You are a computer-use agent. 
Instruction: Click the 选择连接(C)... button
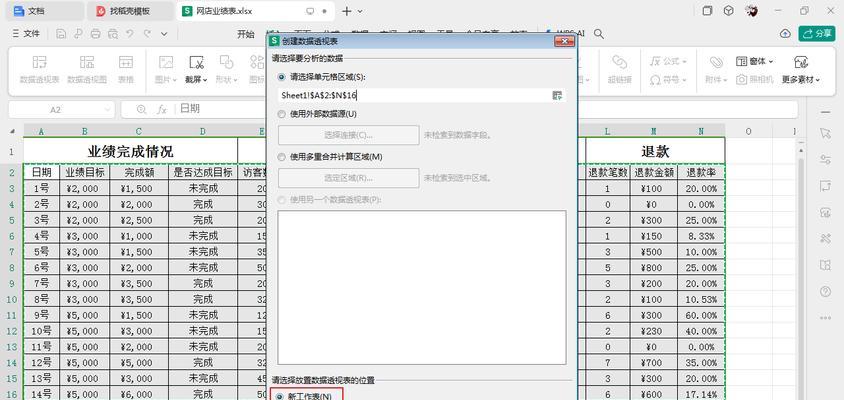(x=348, y=135)
